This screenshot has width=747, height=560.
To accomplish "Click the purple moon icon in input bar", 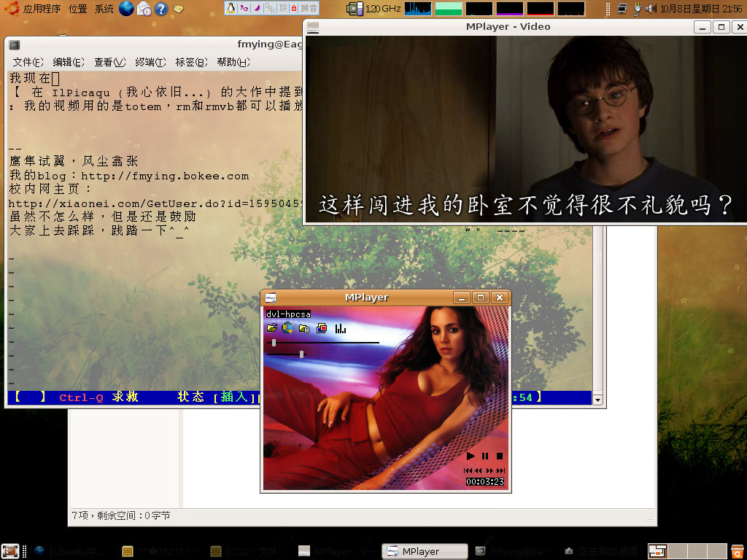I will (258, 8).
